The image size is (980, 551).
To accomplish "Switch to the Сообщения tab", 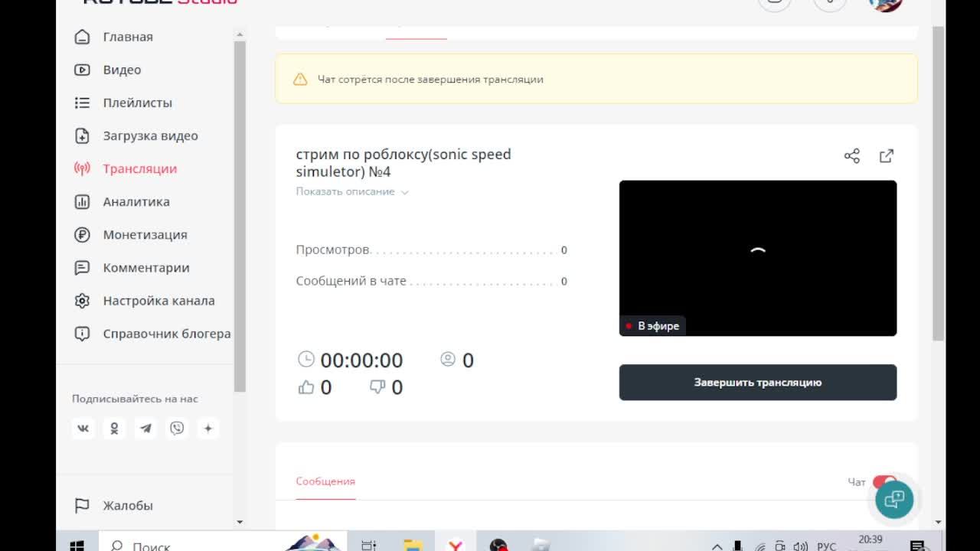I will (x=325, y=481).
